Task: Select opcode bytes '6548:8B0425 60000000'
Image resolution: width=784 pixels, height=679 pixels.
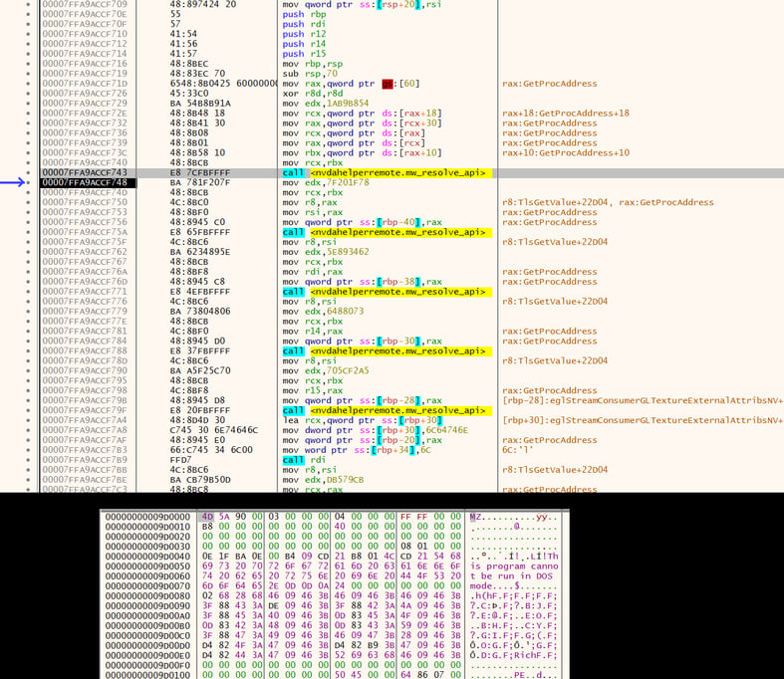Action: [x=223, y=84]
